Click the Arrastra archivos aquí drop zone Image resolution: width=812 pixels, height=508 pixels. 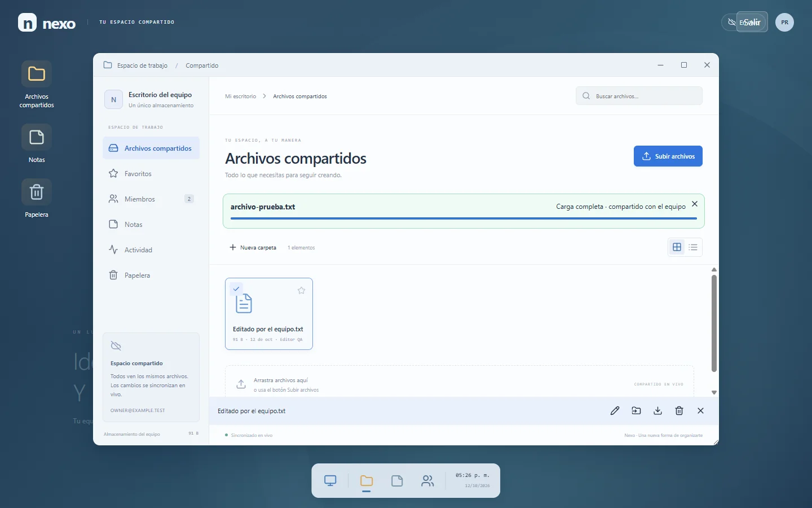coord(460,382)
